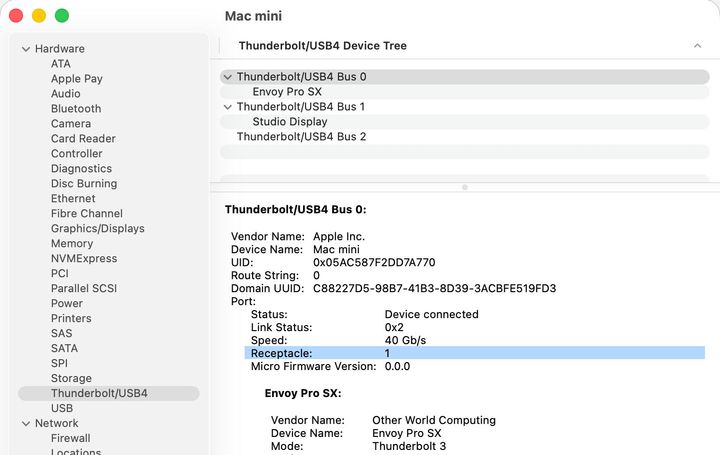Minimize the window with the yellow button

click(39, 16)
